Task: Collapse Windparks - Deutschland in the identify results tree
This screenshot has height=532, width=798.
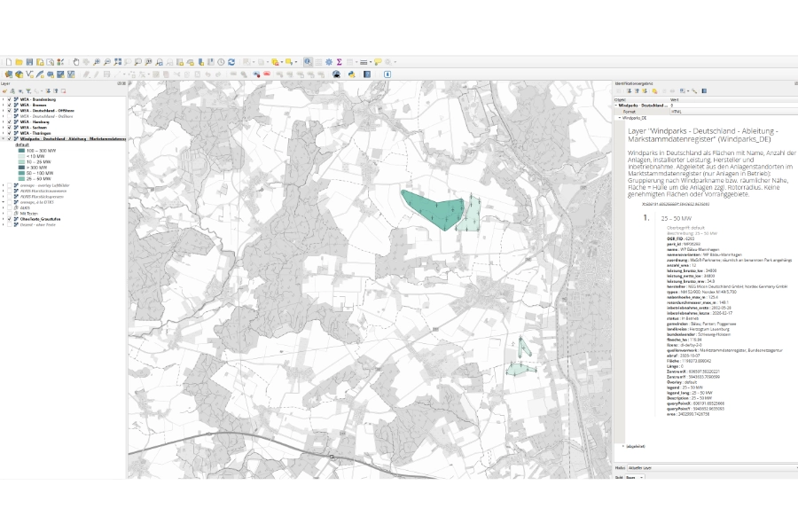Action: 616,106
